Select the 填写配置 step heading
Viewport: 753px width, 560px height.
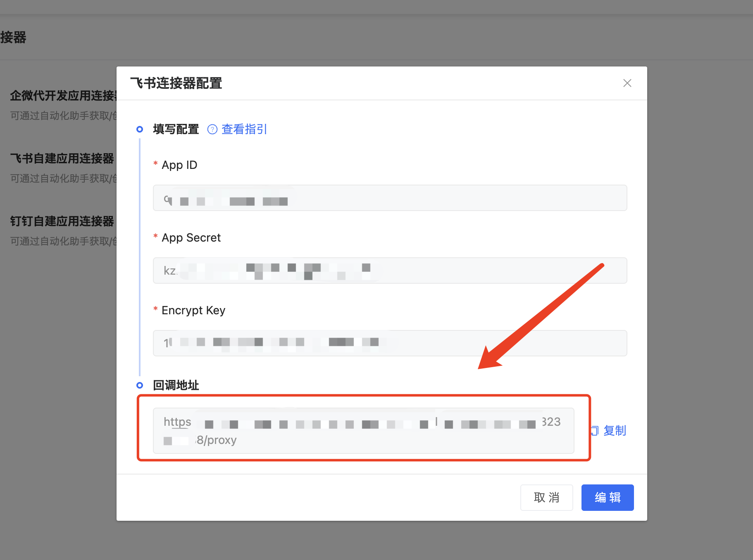click(x=176, y=129)
